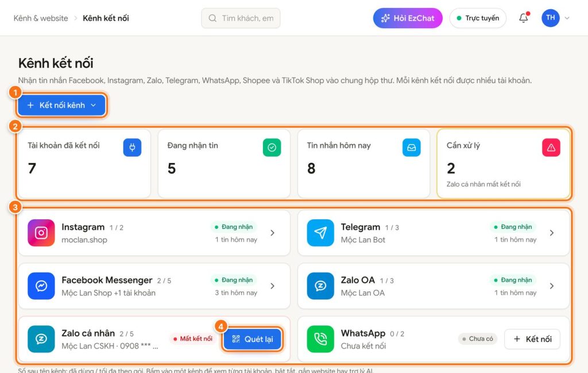This screenshot has height=373, width=588.
Task: Open Instagram details via its chevron
Action: click(x=273, y=233)
